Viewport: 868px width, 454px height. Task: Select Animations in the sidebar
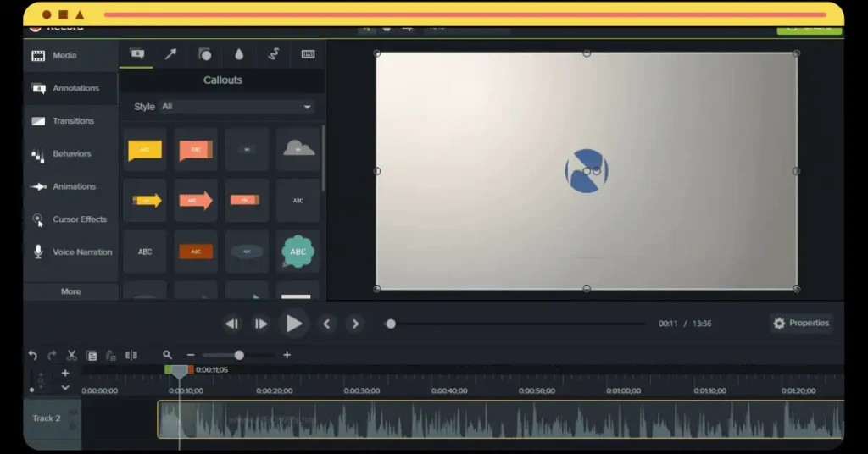(x=70, y=186)
